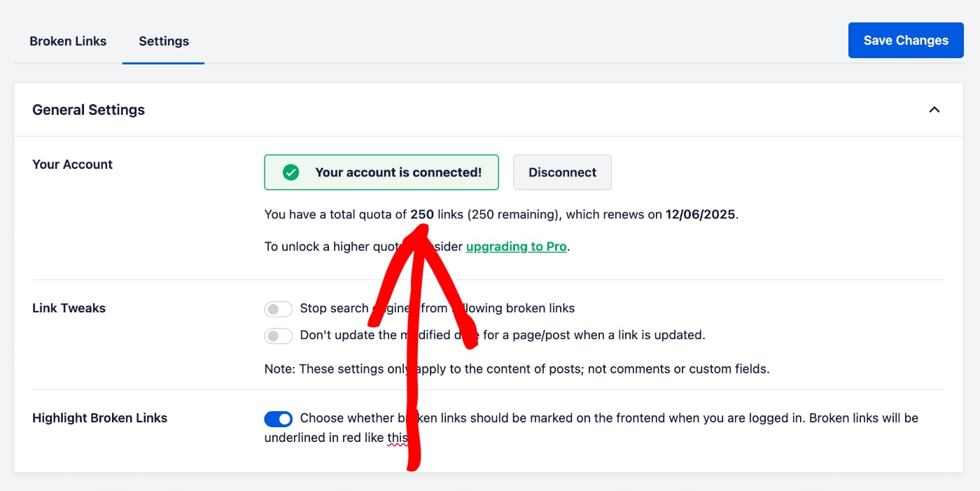
Task: Click the "Your Account" settings label
Action: (72, 164)
